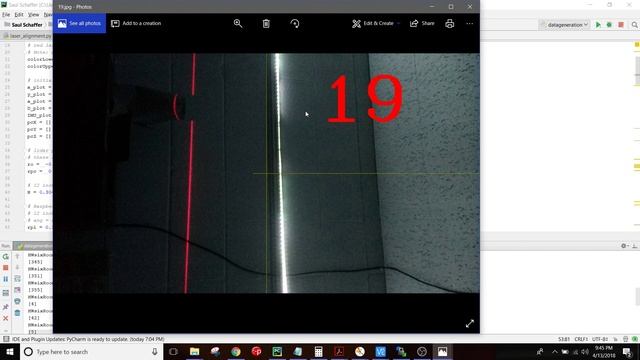Open See all photos in Photos
Image resolution: width=640 pixels, height=360 pixels.
79,23
